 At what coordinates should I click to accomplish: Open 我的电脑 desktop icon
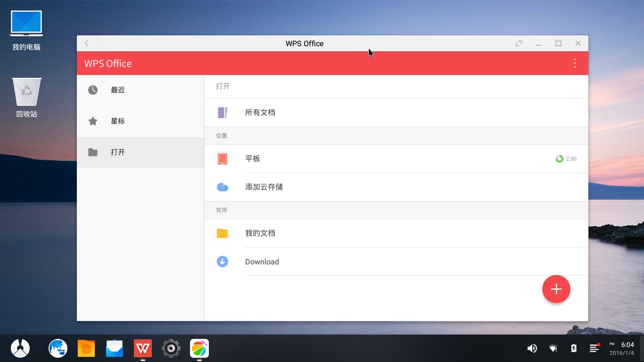pos(26,30)
